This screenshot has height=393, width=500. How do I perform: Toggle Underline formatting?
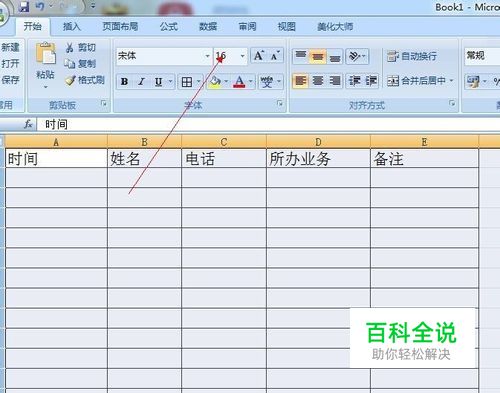point(159,82)
